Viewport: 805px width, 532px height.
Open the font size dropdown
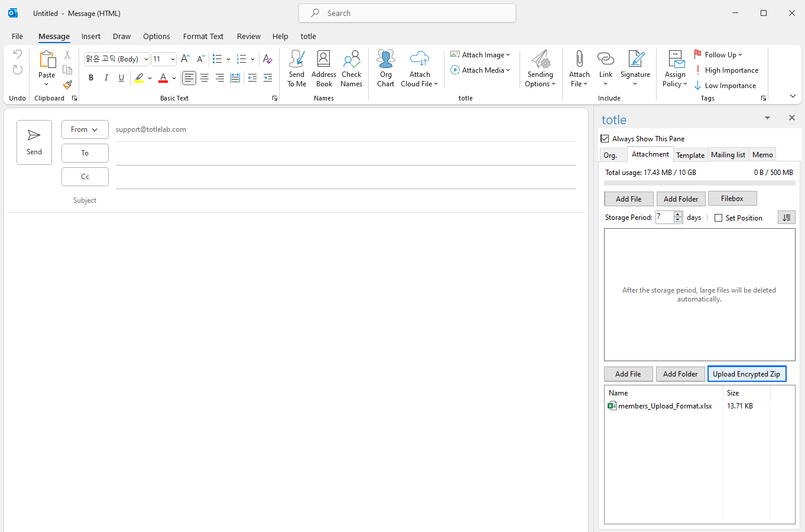click(x=173, y=59)
